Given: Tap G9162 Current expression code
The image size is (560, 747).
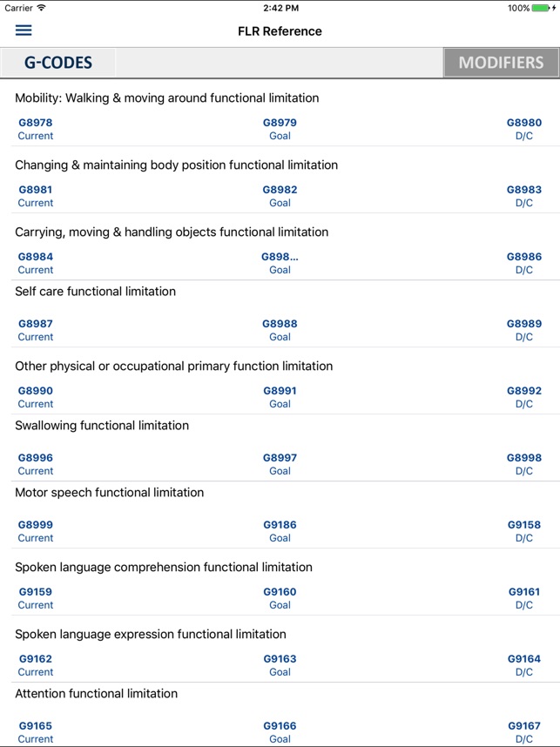Looking at the screenshot, I should coord(35,666).
